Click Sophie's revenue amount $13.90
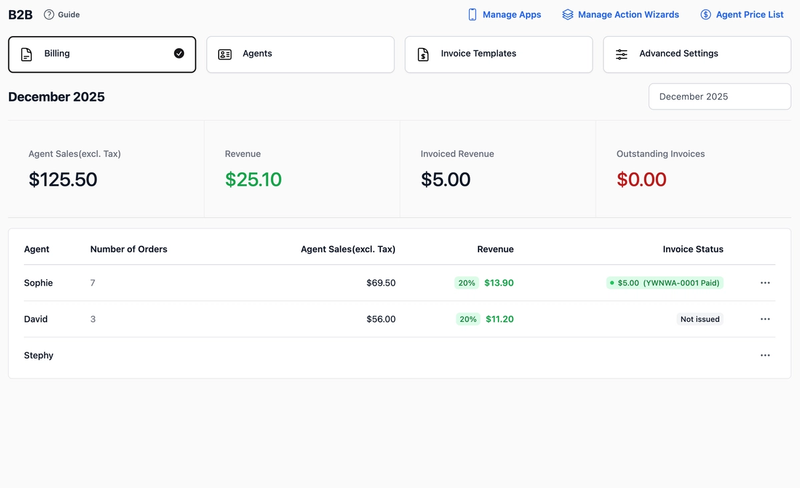 click(x=499, y=283)
